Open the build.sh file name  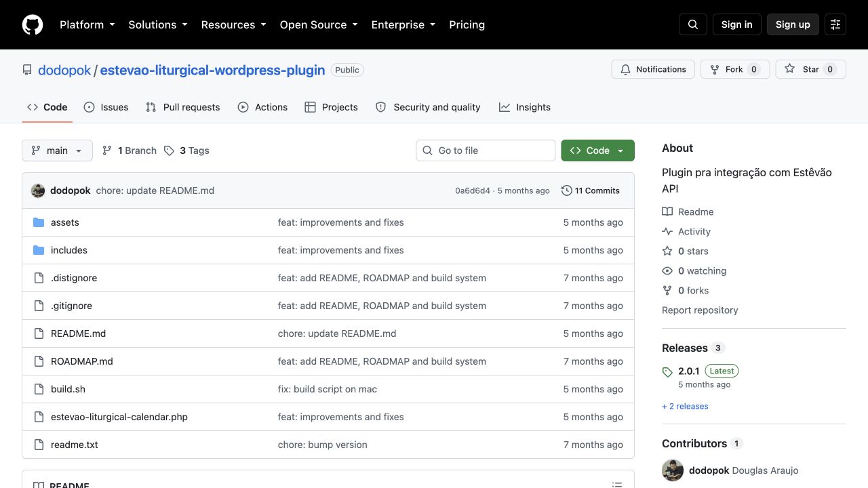[x=68, y=389]
